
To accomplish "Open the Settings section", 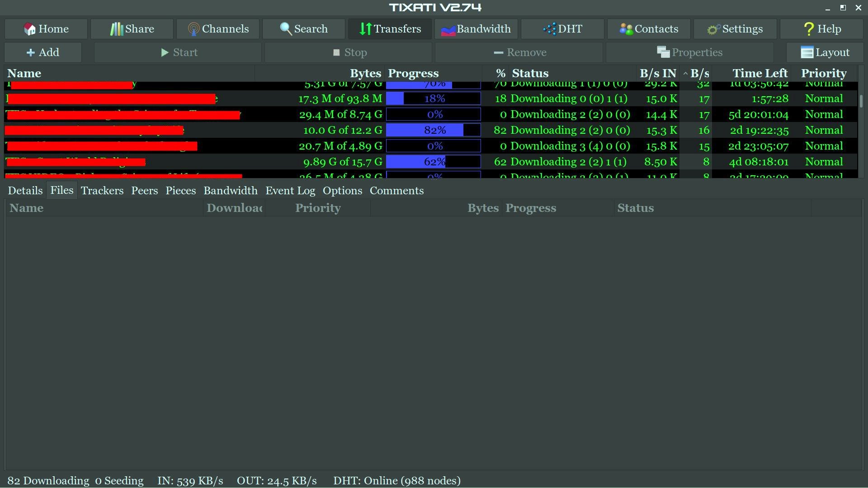I will (x=735, y=29).
